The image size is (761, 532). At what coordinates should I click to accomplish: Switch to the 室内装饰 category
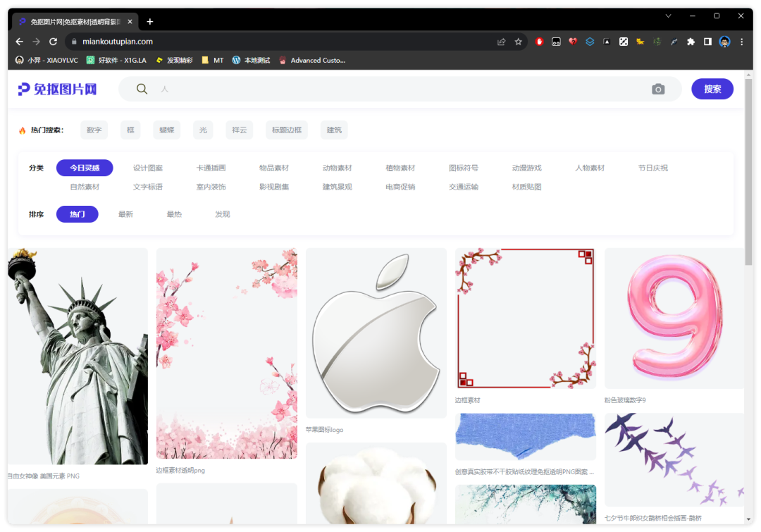(211, 187)
